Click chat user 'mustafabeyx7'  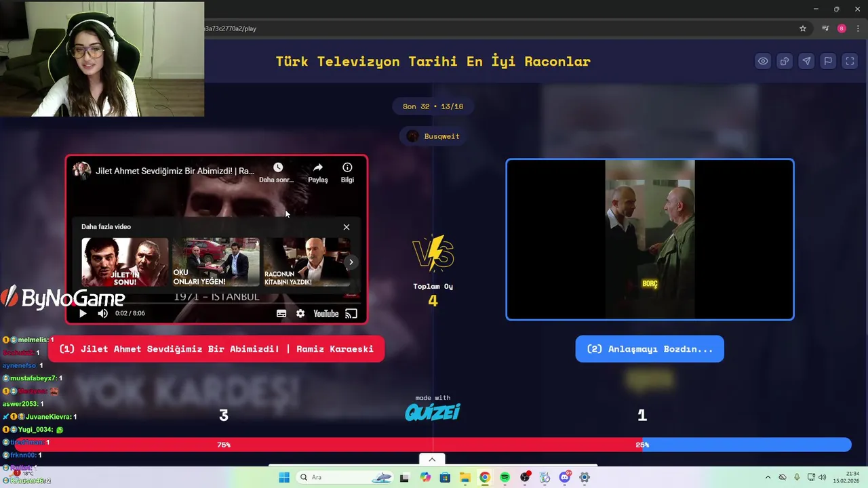[33, 378]
